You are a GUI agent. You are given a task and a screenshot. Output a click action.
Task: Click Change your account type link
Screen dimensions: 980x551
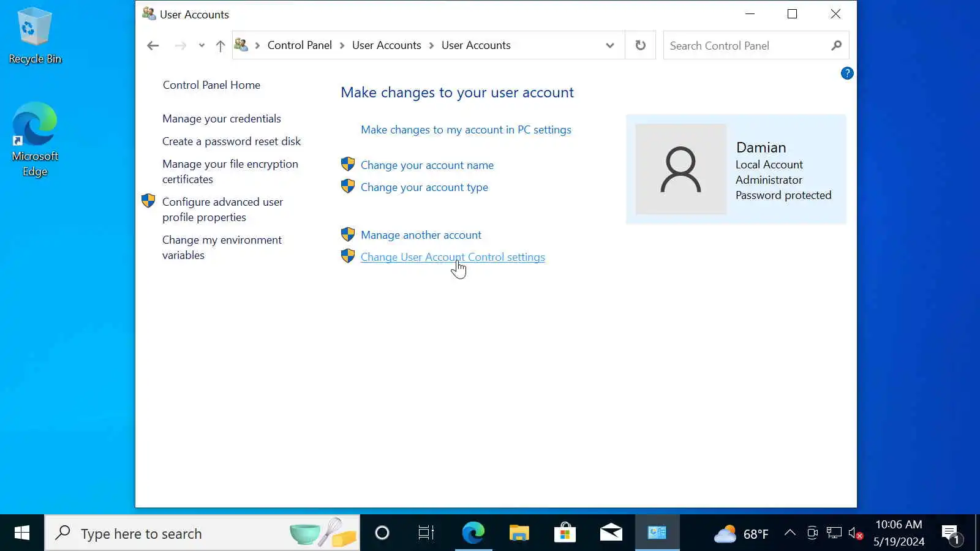pos(424,187)
